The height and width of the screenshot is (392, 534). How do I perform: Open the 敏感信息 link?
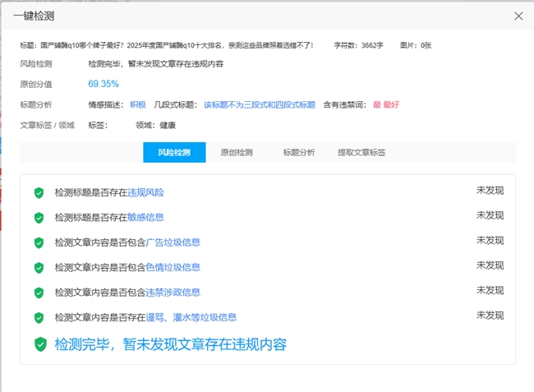tap(145, 218)
